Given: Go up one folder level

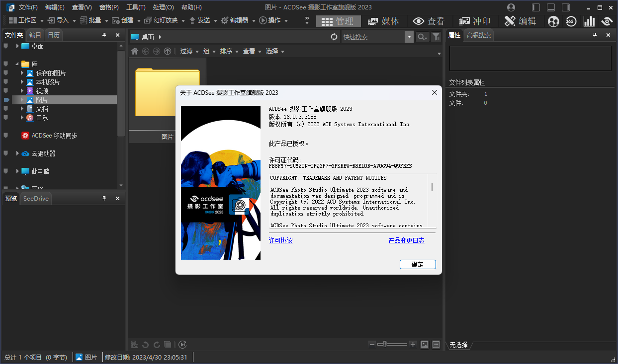Looking at the screenshot, I should pos(168,51).
